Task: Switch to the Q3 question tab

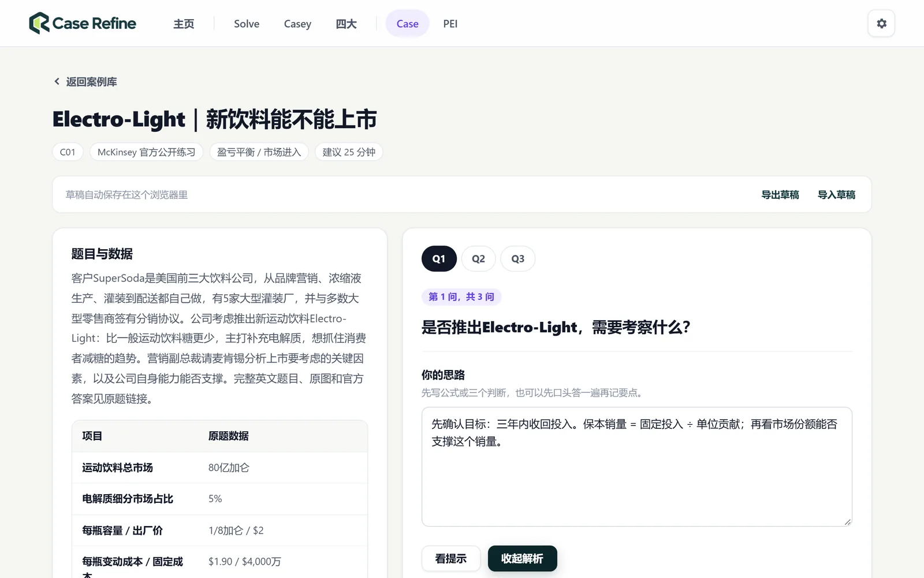Action: [x=517, y=259]
